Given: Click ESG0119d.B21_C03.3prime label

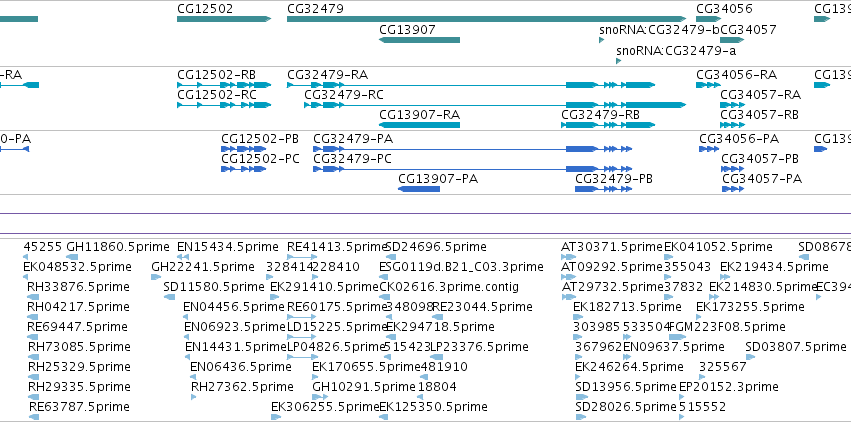Looking at the screenshot, I should (x=461, y=267).
